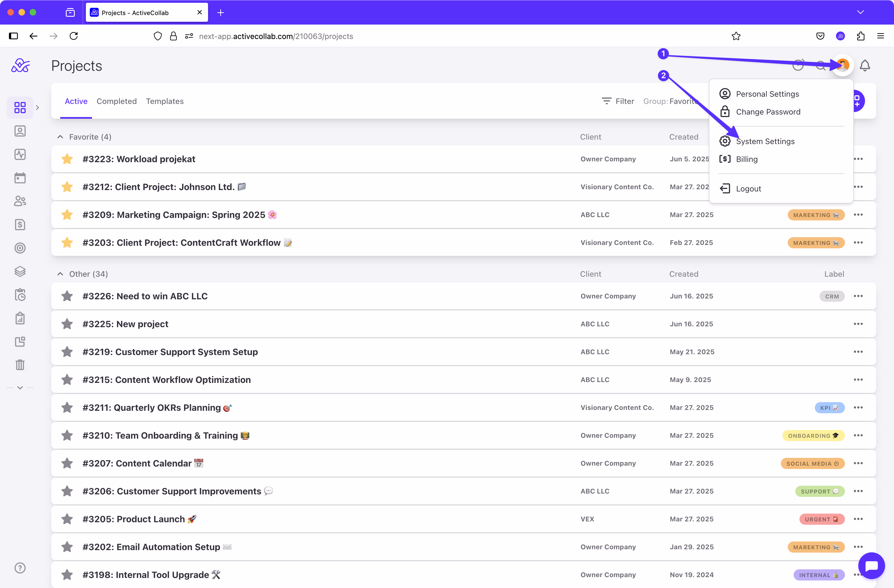
Task: Open the Invoices dollar icon in sidebar
Action: (x=20, y=225)
